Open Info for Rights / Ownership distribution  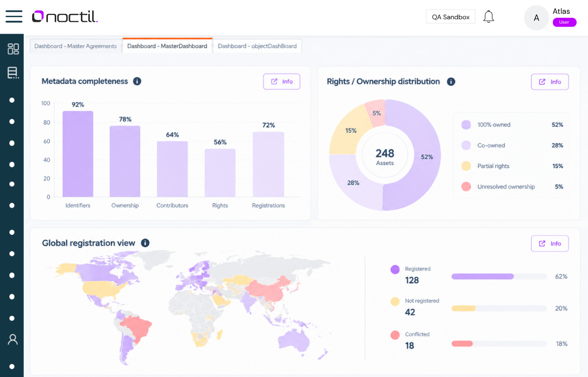(550, 82)
